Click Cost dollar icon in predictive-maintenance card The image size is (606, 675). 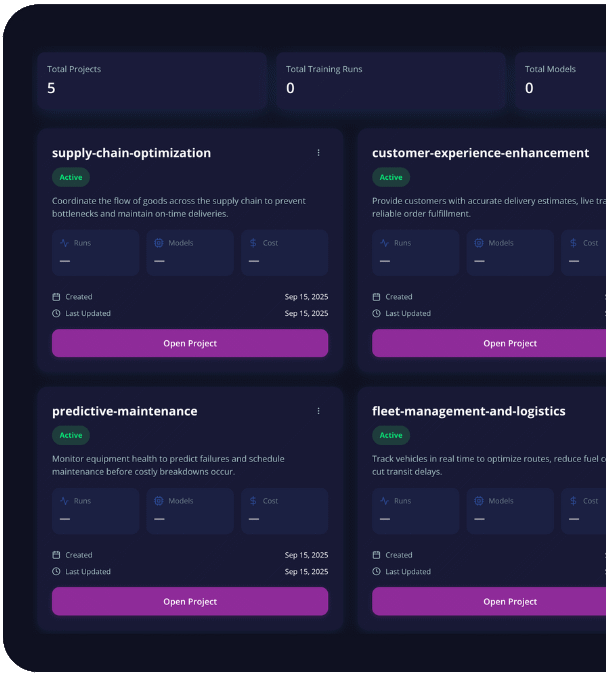coord(253,501)
